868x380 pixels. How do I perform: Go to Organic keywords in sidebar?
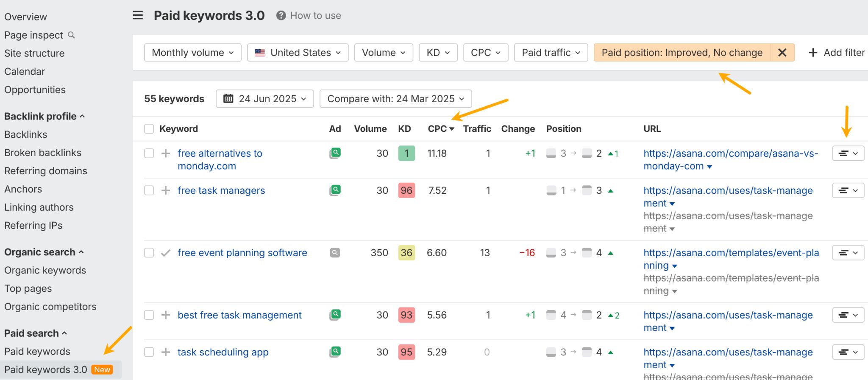click(x=45, y=270)
